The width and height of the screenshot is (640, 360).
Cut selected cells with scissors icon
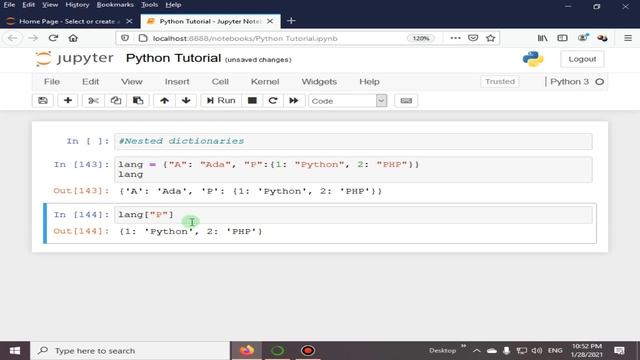coord(93,100)
